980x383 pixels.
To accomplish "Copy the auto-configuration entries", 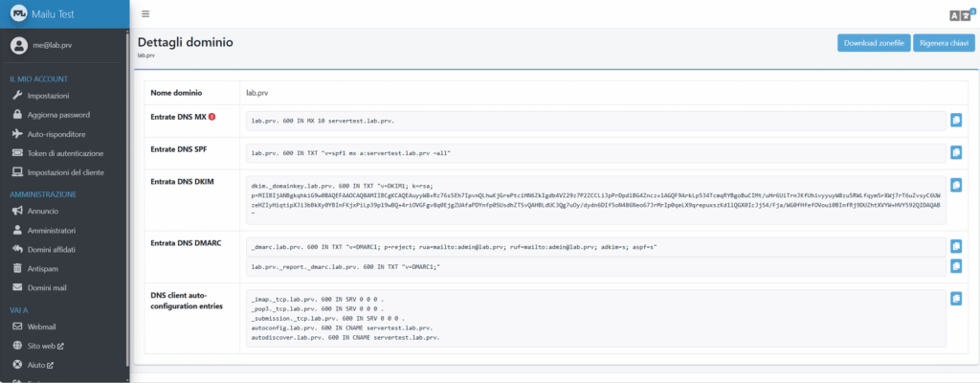I will (956, 299).
